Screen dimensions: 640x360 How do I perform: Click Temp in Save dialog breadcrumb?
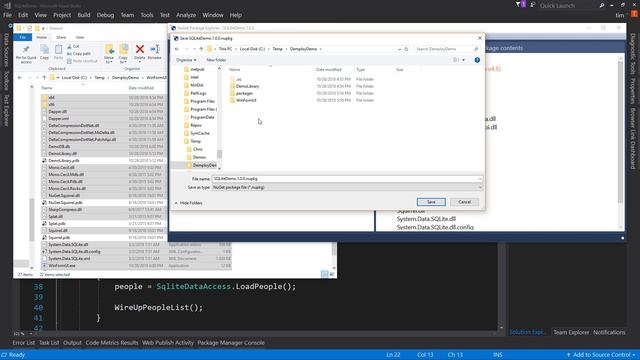[x=278, y=49]
